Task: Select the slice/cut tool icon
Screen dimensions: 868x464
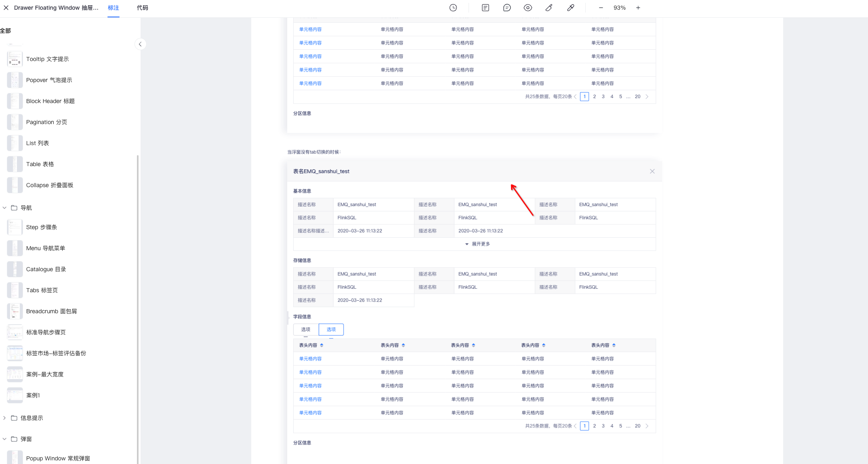Action: pos(549,8)
